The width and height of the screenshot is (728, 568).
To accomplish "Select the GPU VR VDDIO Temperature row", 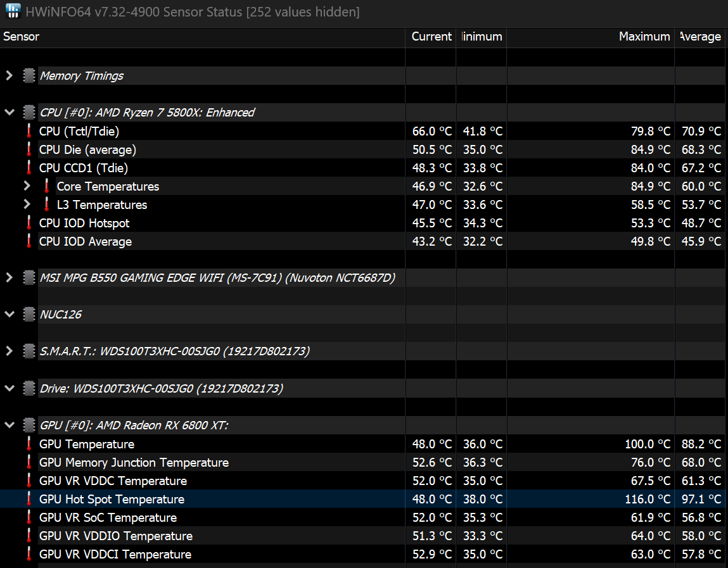I will click(x=364, y=536).
